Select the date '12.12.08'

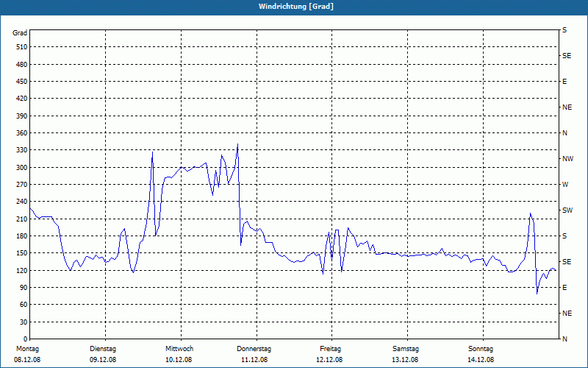[x=329, y=360]
